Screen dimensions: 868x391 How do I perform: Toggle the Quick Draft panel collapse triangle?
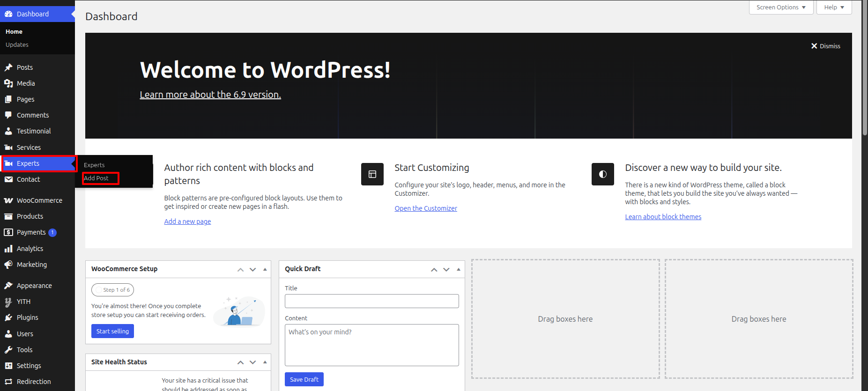459,269
